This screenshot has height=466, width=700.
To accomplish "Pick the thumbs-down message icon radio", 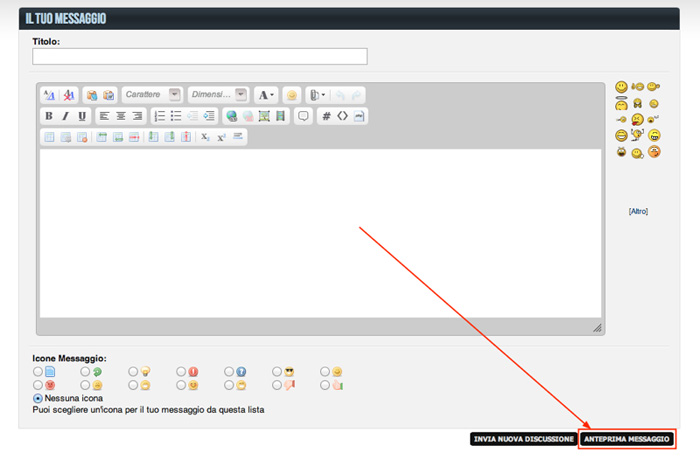I will click(277, 384).
